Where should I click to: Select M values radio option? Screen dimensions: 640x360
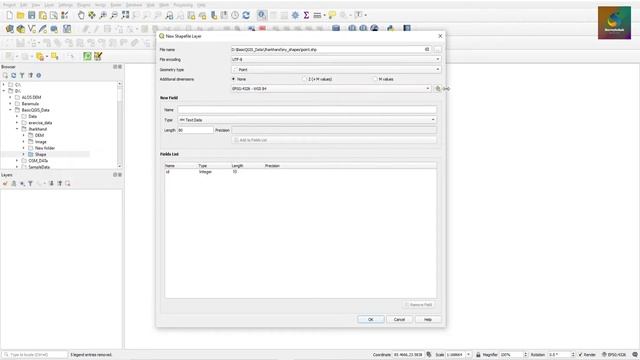pos(384,79)
